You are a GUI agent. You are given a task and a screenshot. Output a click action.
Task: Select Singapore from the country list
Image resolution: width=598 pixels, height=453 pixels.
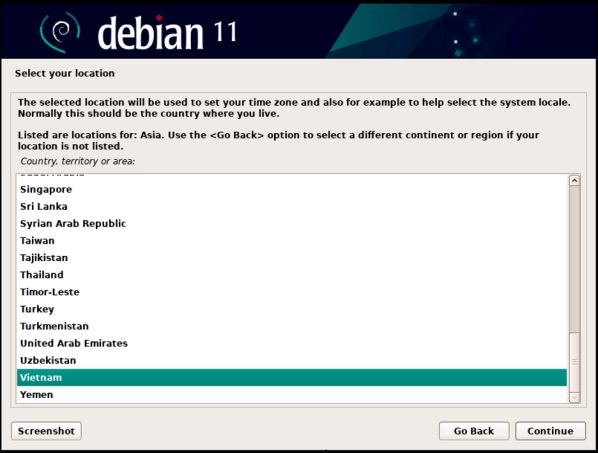(x=292, y=189)
